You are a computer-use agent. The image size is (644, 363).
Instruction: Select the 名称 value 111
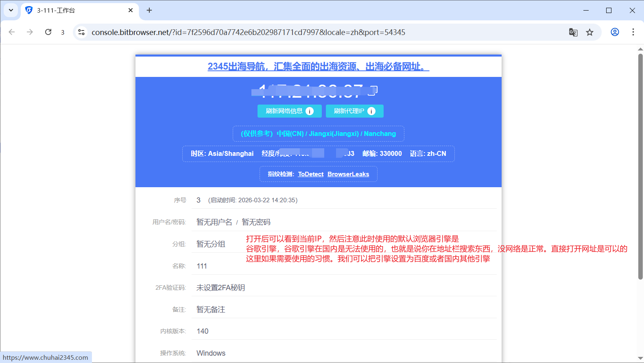tap(202, 266)
